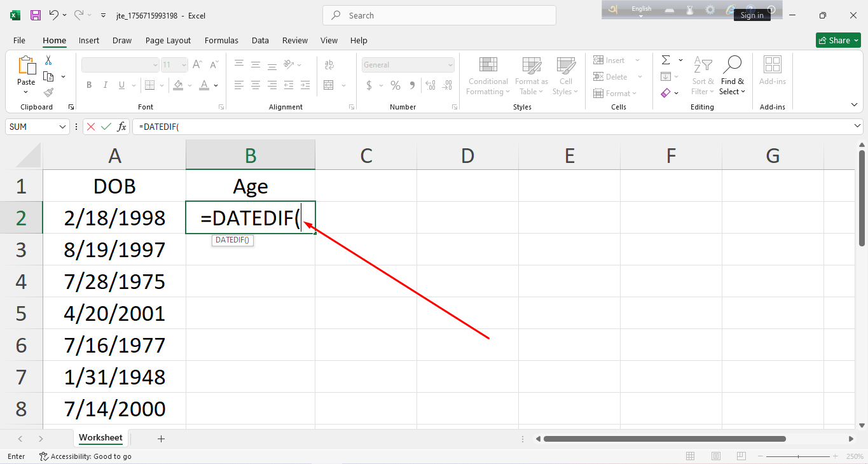Click the Cancel formula X button
Screen dimensions: 868x464
point(91,127)
